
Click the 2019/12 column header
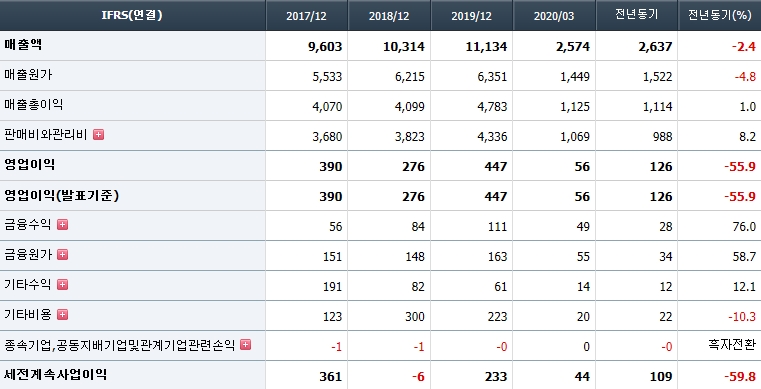pos(471,16)
